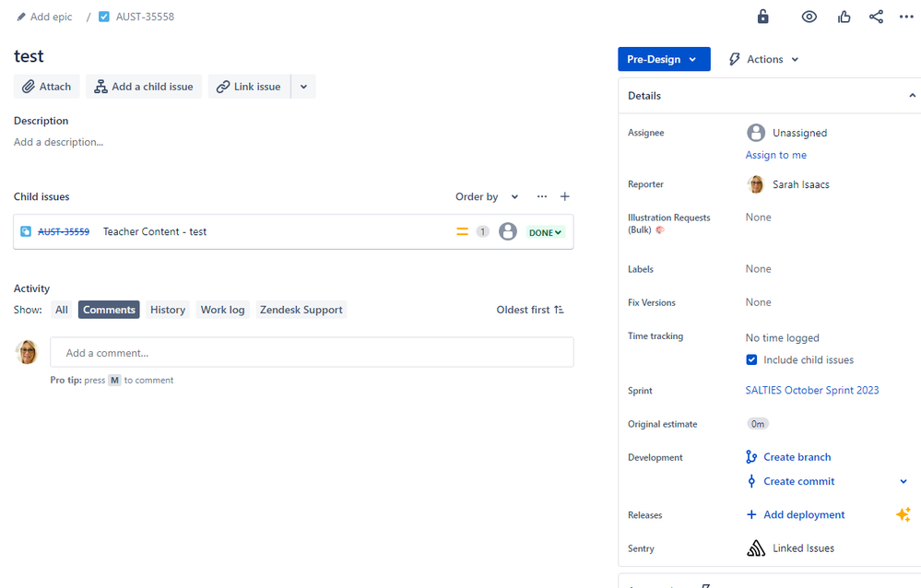This screenshot has height=588, width=921.
Task: Click the lock restrictions icon
Action: 762,17
